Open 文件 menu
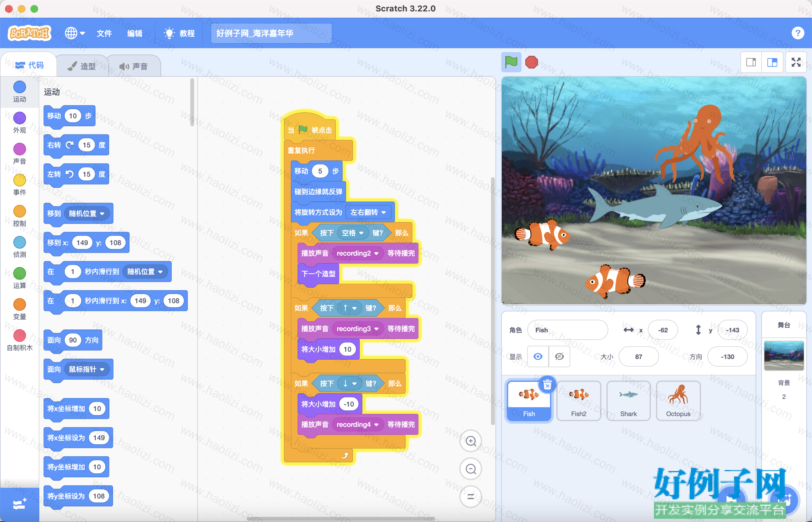 [x=104, y=33]
